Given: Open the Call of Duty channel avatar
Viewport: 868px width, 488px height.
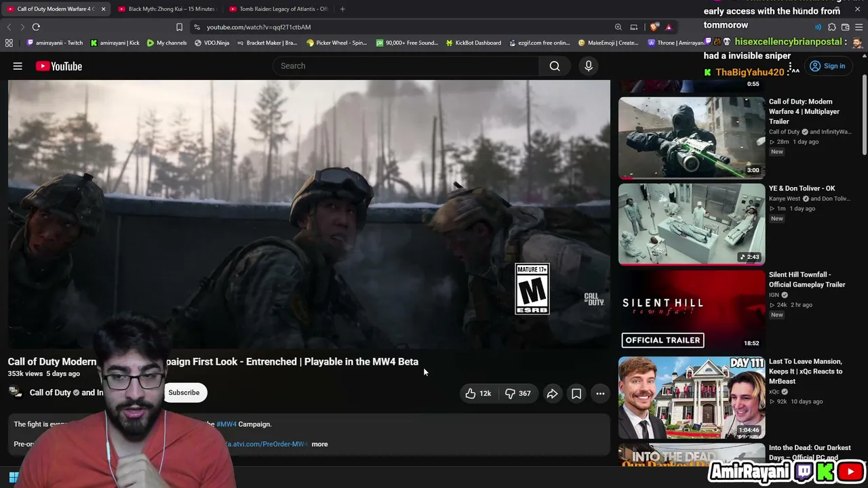Looking at the screenshot, I should point(16,392).
